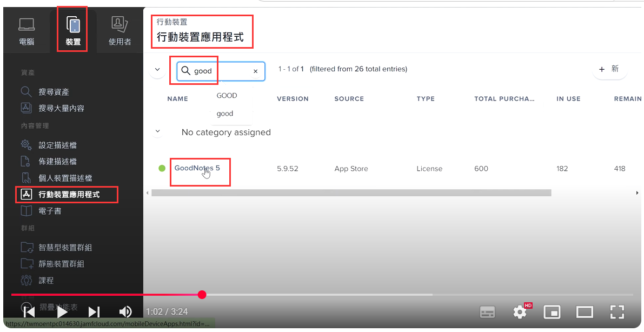Image resolution: width=644 pixels, height=332 pixels.
Task: Enter full screen video
Action: tap(617, 312)
